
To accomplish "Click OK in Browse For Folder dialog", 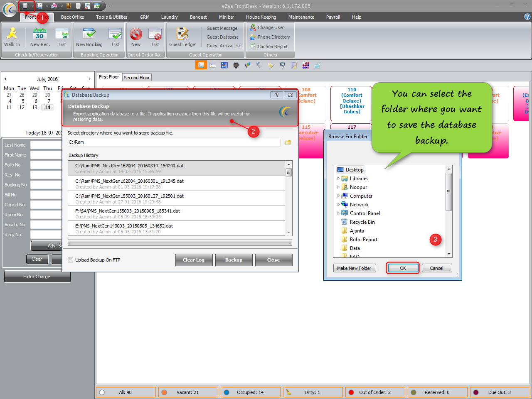I will 403,268.
